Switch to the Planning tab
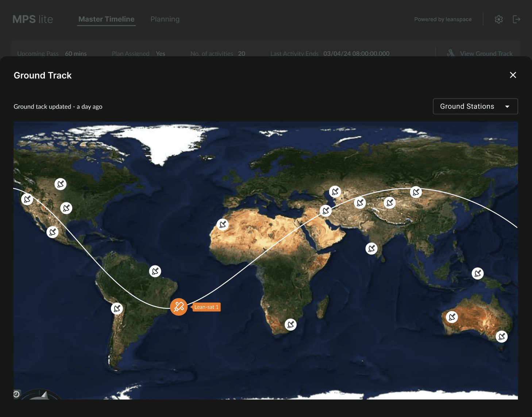 coord(165,19)
